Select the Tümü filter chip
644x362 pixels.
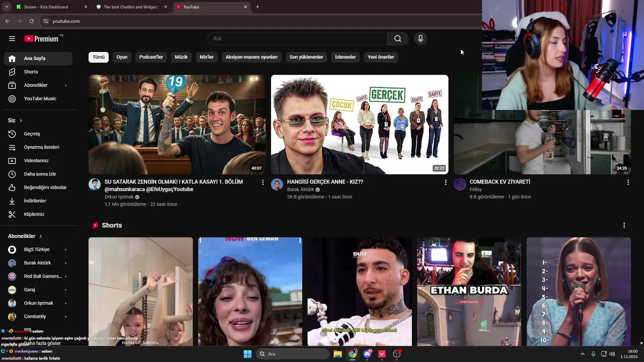tap(99, 57)
